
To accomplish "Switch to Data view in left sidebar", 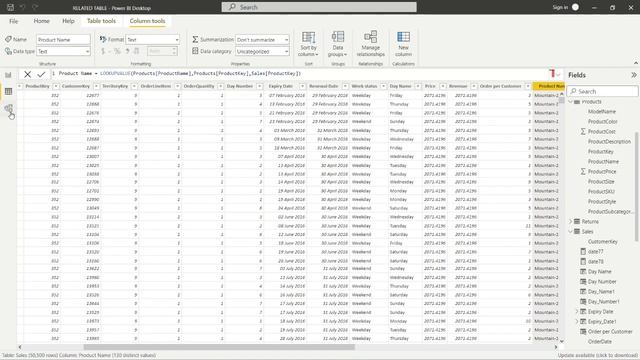I will (8, 91).
